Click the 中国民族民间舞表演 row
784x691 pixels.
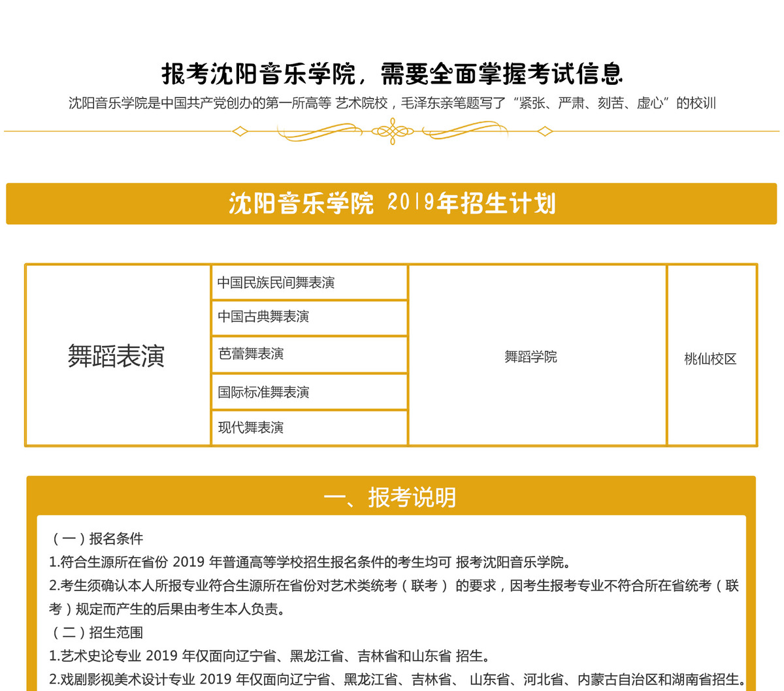coord(310,283)
